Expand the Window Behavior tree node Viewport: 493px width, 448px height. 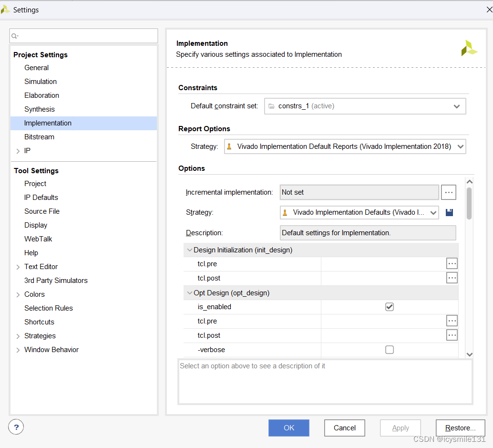(18, 350)
